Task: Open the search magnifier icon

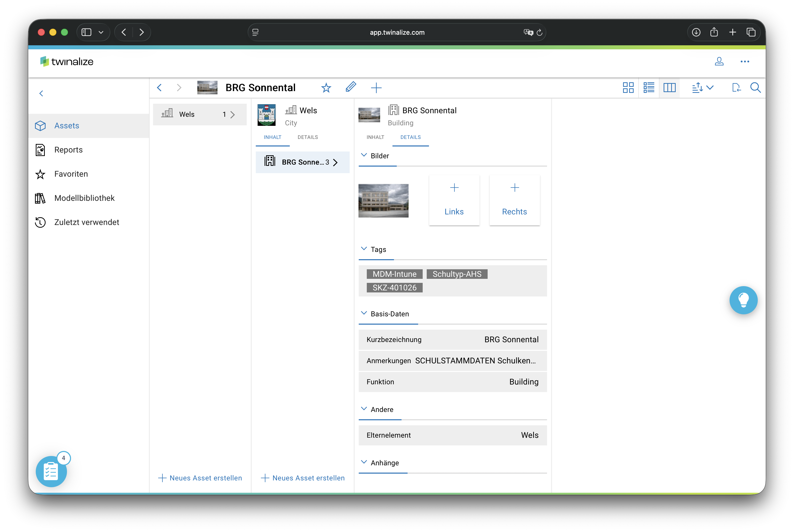Action: (x=755, y=88)
